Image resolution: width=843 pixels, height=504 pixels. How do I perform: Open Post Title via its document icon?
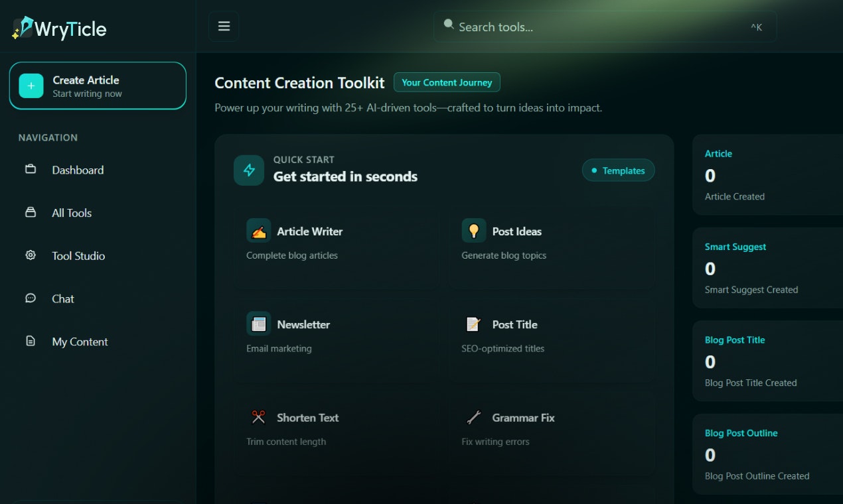[x=473, y=324]
